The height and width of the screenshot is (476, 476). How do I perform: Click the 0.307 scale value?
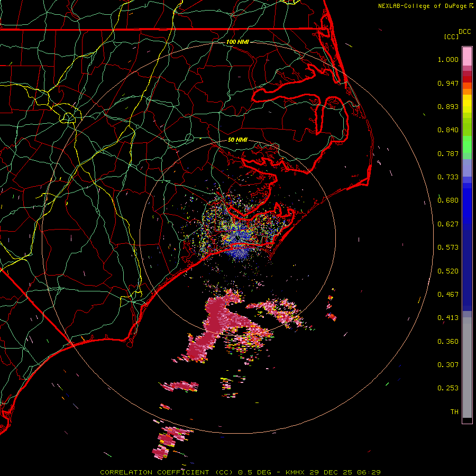[x=448, y=365]
